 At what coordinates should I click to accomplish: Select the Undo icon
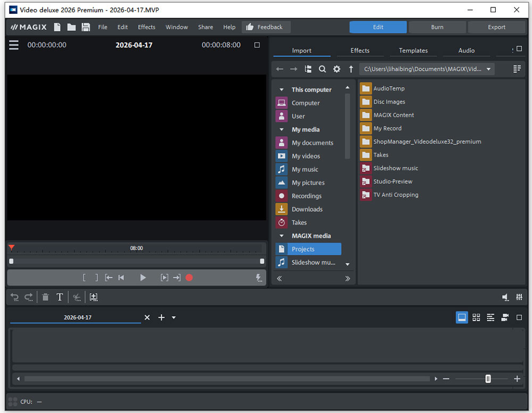click(x=14, y=297)
